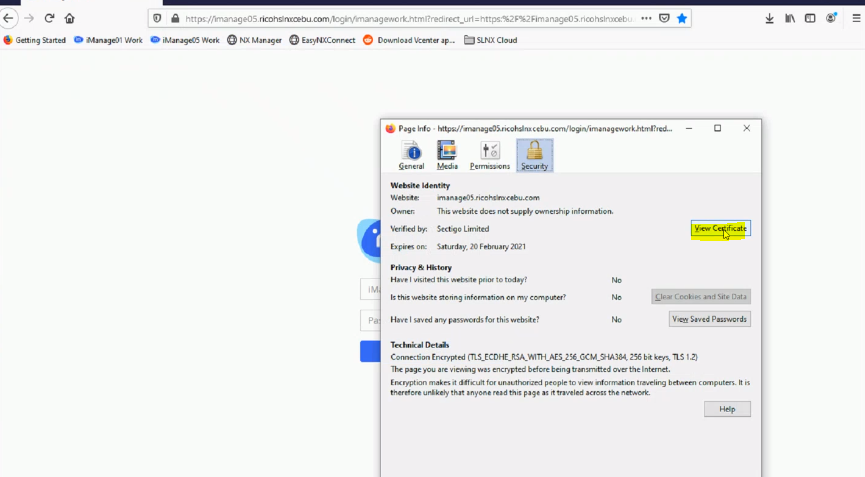This screenshot has height=477, width=865.
Task: Toggle the bookmark star
Action: [x=682, y=18]
